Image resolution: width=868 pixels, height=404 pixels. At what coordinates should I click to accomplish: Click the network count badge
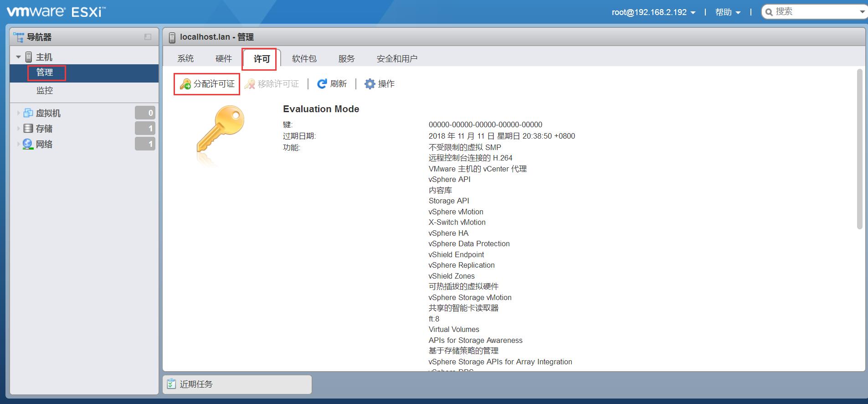tap(145, 144)
